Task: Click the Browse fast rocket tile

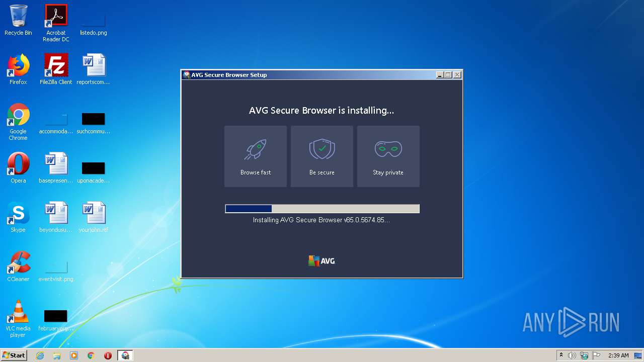Action: pos(256,156)
